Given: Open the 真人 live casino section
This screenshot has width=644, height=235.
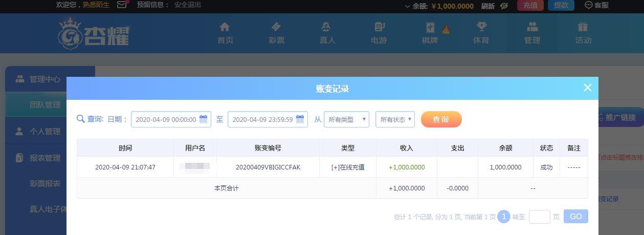Looking at the screenshot, I should pyautogui.click(x=327, y=33).
